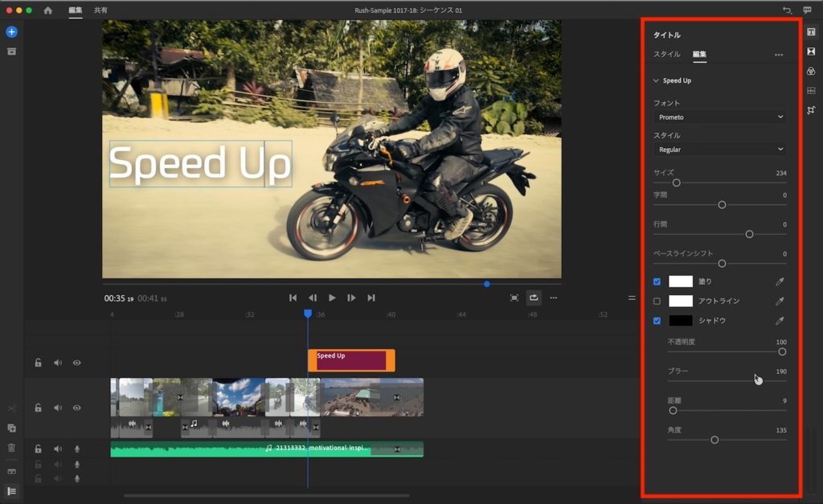Screen dimensions: 823x504
Task: Open the Titles panel icon in right sidebar
Action: click(x=811, y=32)
